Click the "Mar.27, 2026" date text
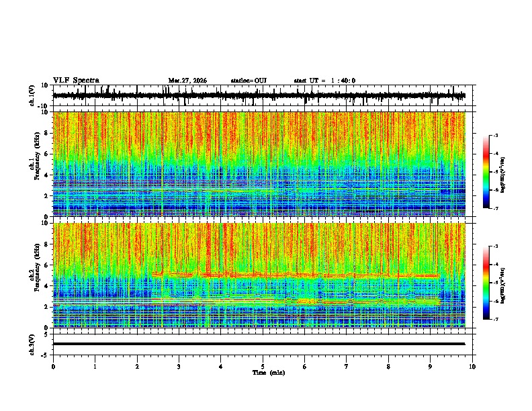The width and height of the screenshot is (532, 411). coord(187,81)
